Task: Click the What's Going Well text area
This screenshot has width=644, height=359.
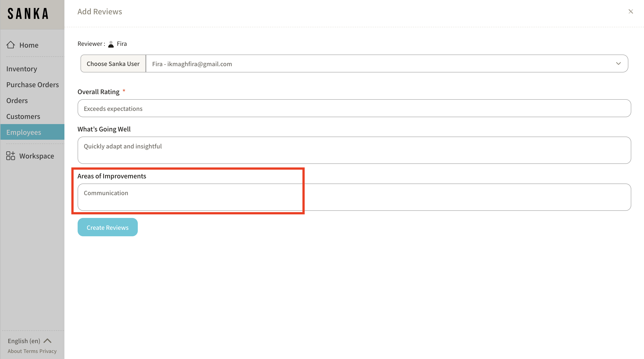Action: click(354, 150)
